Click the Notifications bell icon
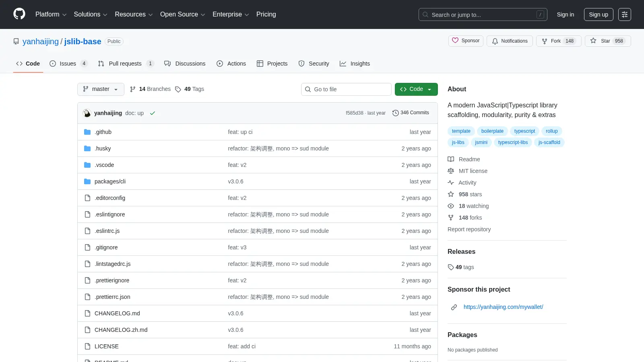 (495, 41)
